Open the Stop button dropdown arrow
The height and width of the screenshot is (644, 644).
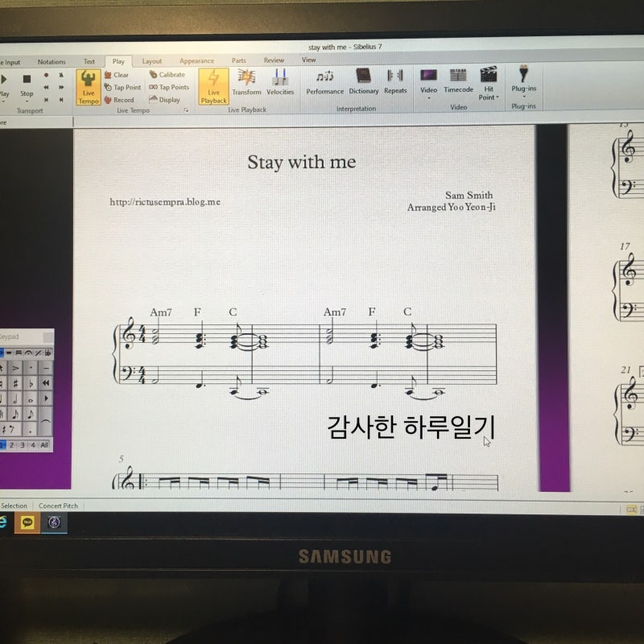coord(27,101)
